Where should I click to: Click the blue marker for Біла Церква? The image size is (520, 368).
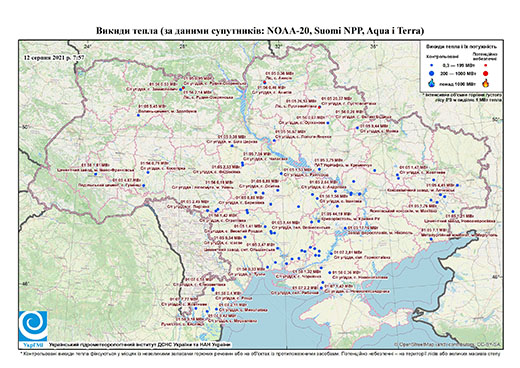[232, 146]
